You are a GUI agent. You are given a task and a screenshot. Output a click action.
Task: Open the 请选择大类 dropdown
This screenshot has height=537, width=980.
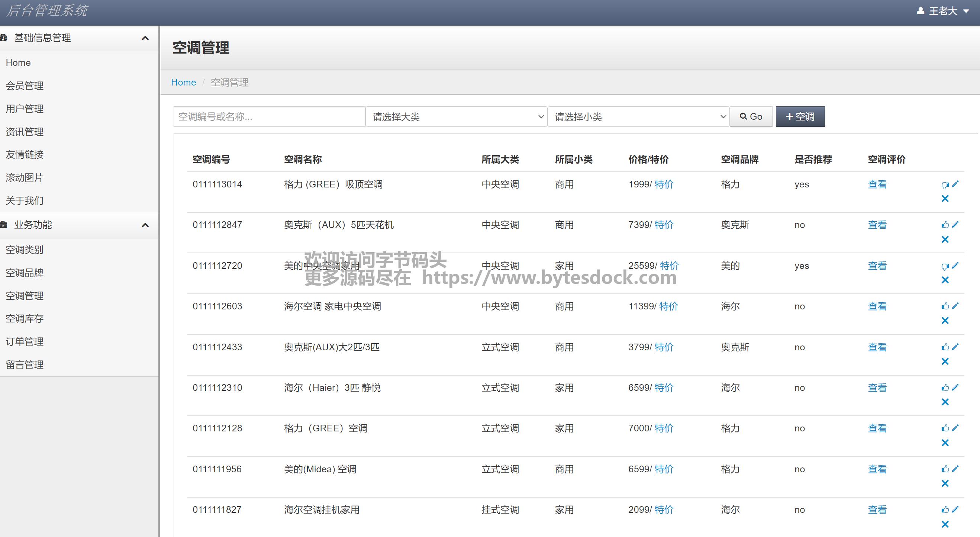456,117
